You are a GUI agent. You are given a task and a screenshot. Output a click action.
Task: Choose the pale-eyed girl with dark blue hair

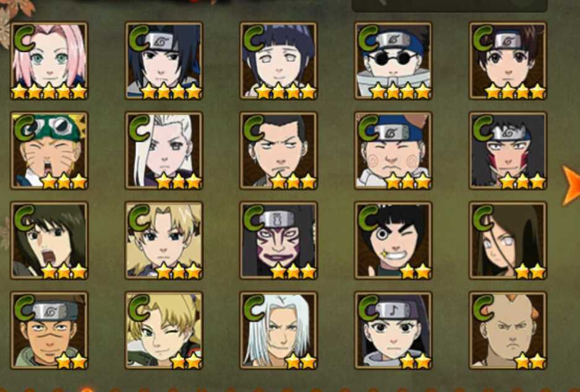[x=278, y=61]
